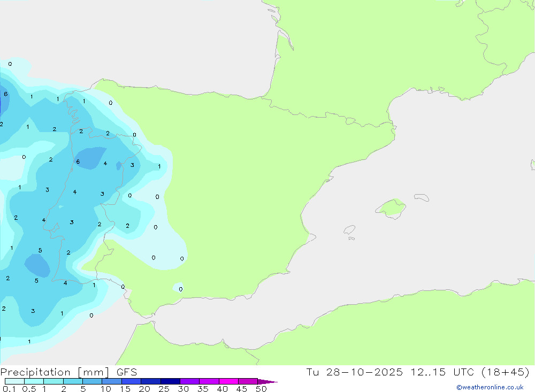Select the 2–5 mm legend color swatch

pos(73,381)
